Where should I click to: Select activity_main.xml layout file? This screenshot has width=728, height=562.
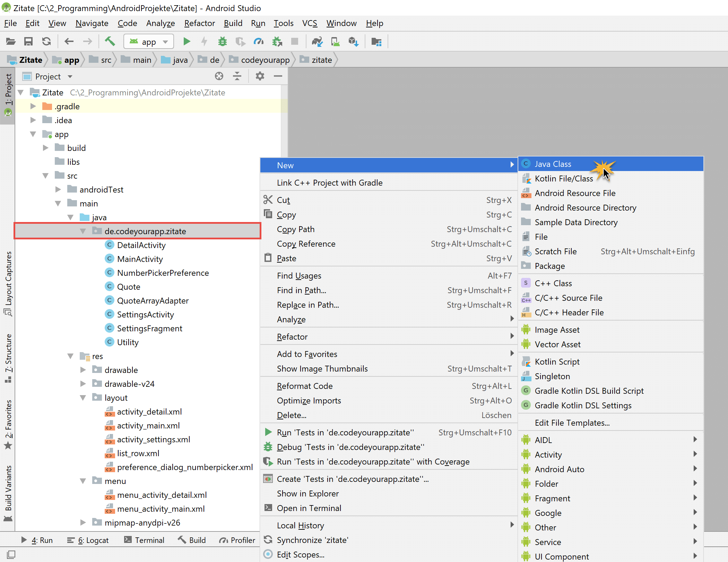click(148, 425)
